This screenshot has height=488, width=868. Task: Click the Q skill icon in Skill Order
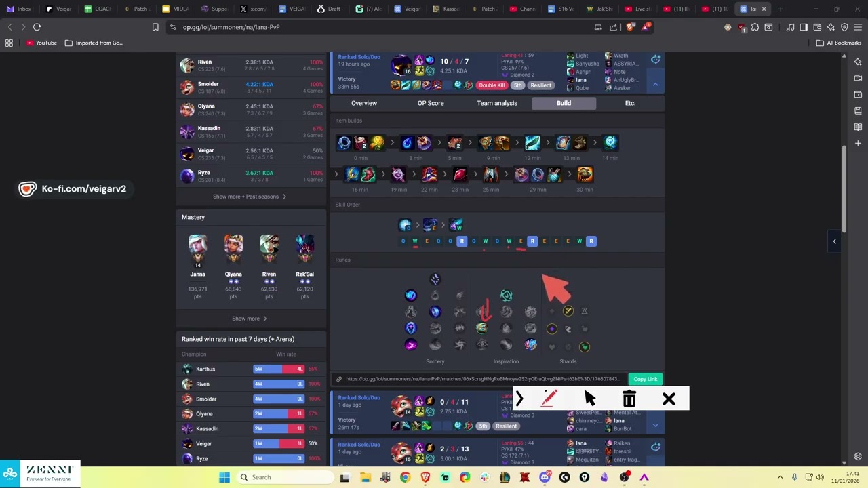(405, 225)
